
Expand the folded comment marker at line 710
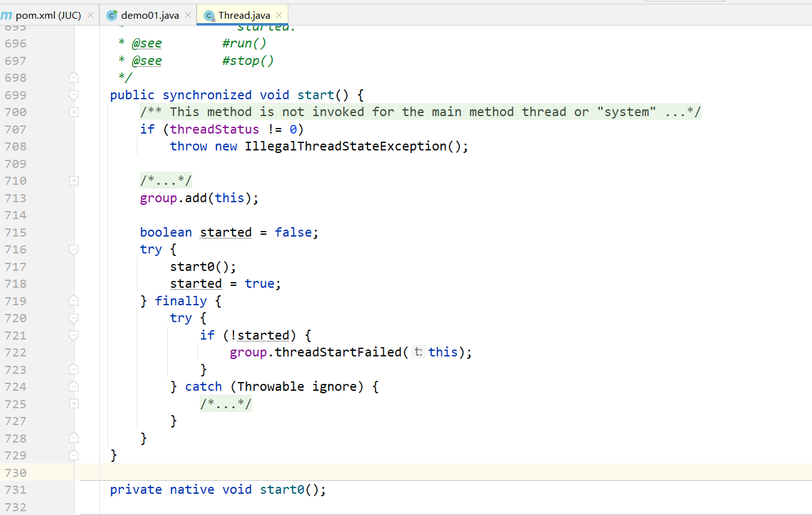click(74, 181)
